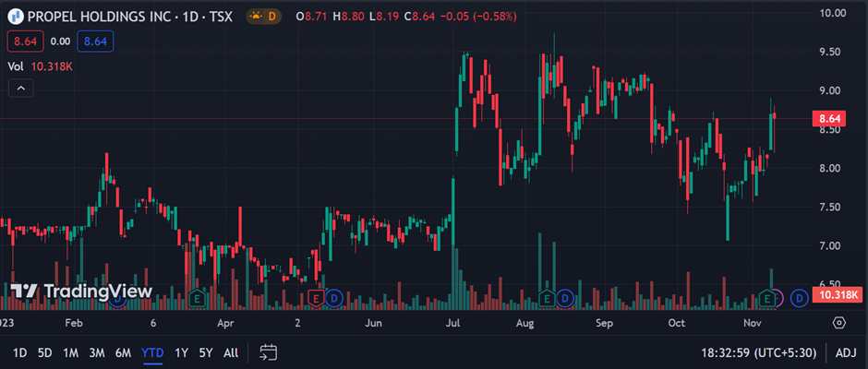The height and width of the screenshot is (369, 868).
Task: Select the 1D time range
Action: 19,352
